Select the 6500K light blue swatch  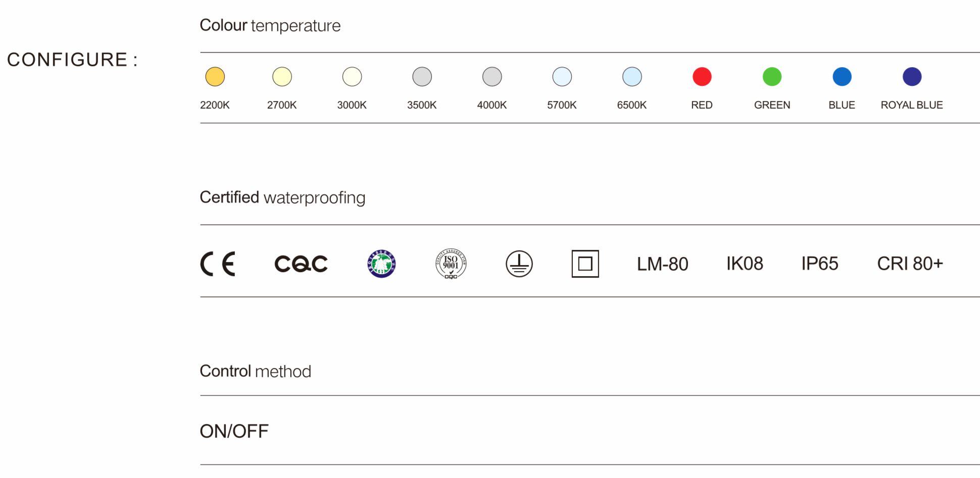(x=632, y=77)
